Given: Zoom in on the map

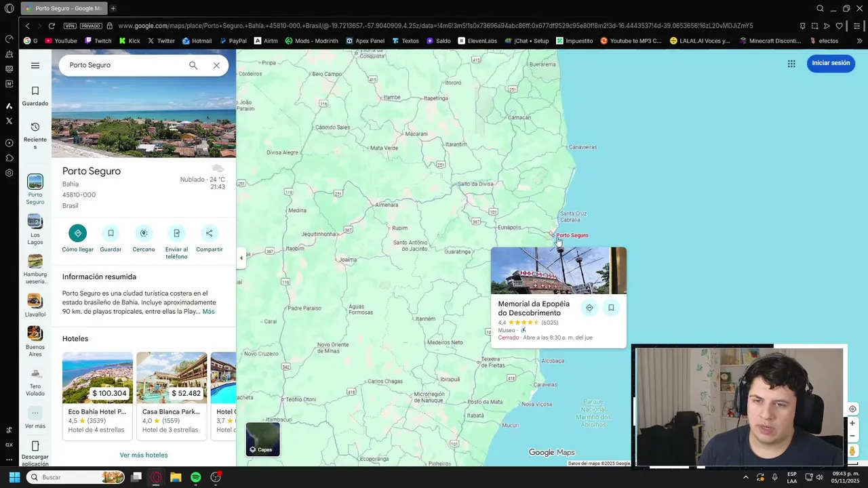Looking at the screenshot, I should click(x=852, y=423).
